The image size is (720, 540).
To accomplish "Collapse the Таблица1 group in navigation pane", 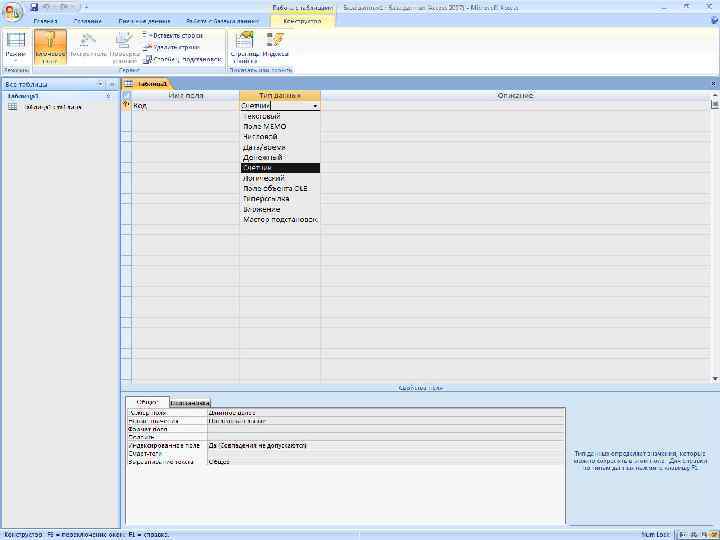I will pyautogui.click(x=108, y=96).
